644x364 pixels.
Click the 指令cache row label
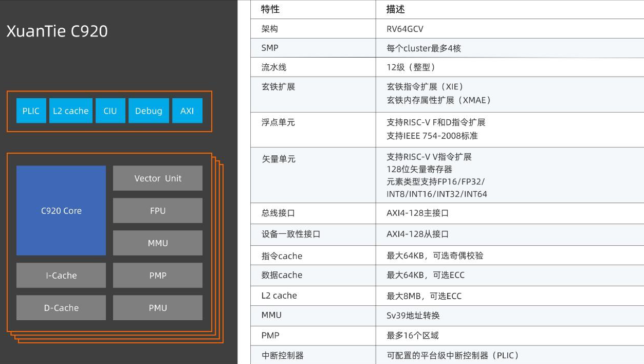(x=282, y=256)
